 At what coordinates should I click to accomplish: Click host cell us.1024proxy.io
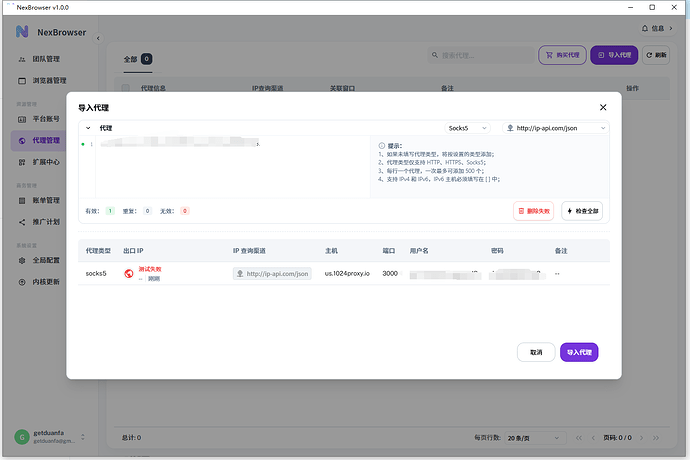[347, 273]
